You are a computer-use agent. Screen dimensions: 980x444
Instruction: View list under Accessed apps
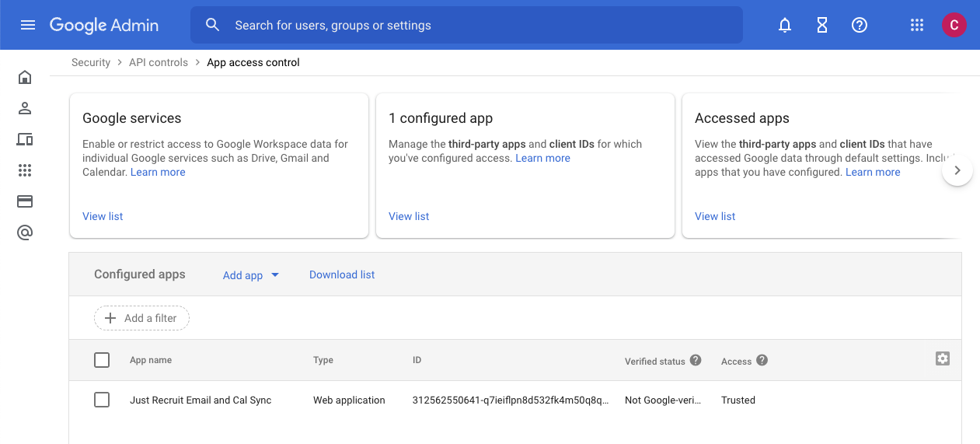point(715,216)
